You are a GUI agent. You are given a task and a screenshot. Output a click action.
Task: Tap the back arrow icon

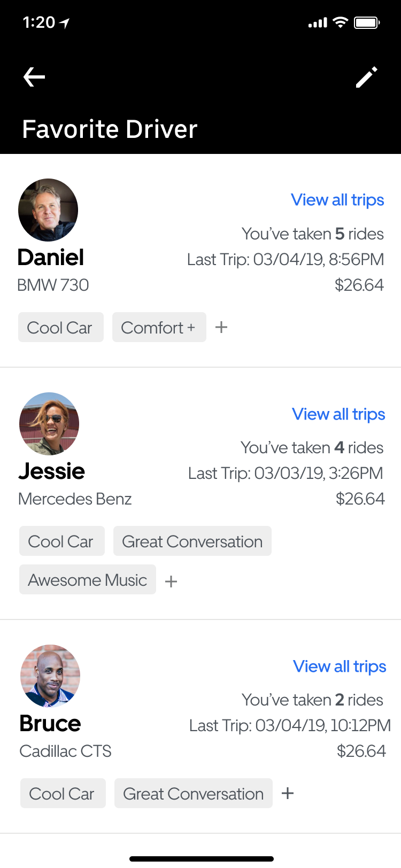pos(34,77)
